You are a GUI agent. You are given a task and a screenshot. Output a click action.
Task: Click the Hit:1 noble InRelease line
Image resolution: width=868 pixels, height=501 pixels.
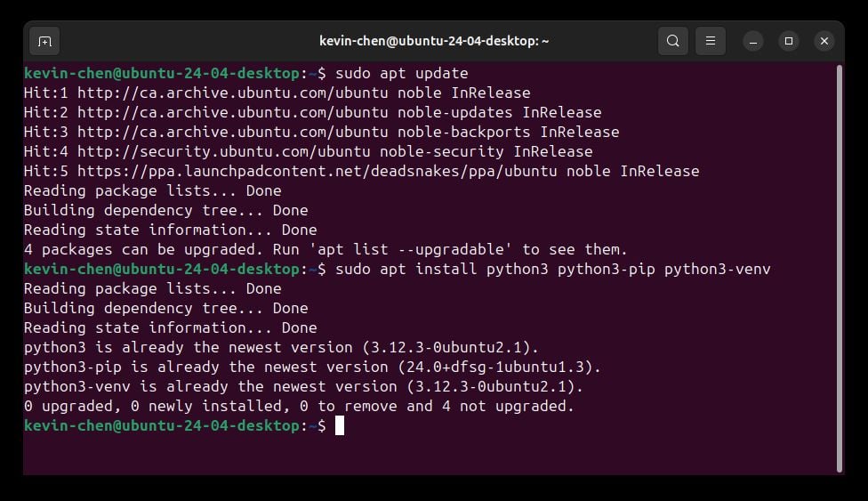[277, 93]
